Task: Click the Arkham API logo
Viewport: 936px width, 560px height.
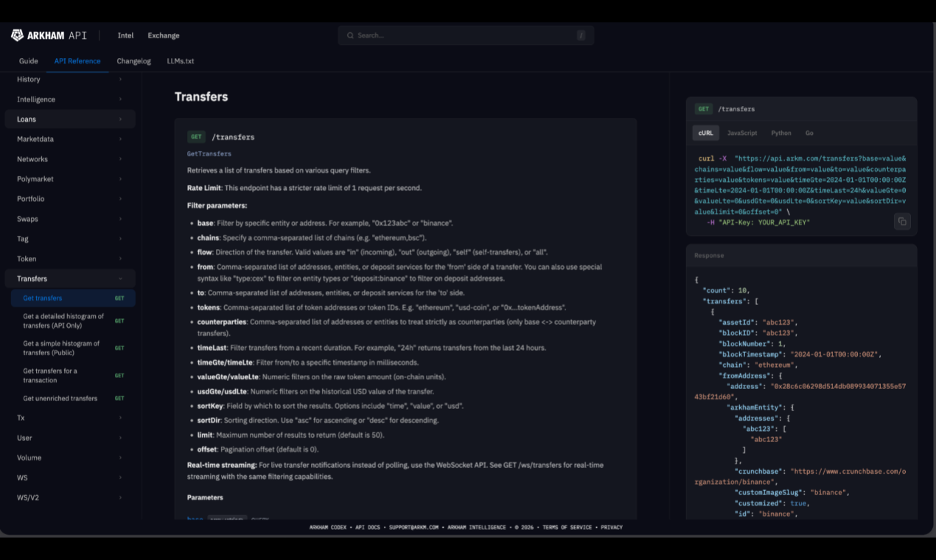Action: pyautogui.click(x=49, y=35)
